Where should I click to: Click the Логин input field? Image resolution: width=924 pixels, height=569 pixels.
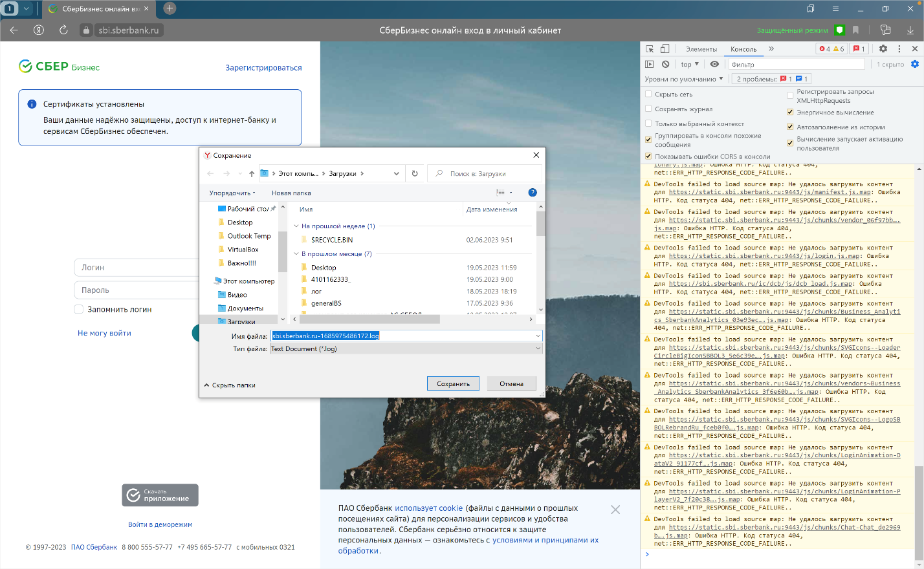pyautogui.click(x=138, y=268)
